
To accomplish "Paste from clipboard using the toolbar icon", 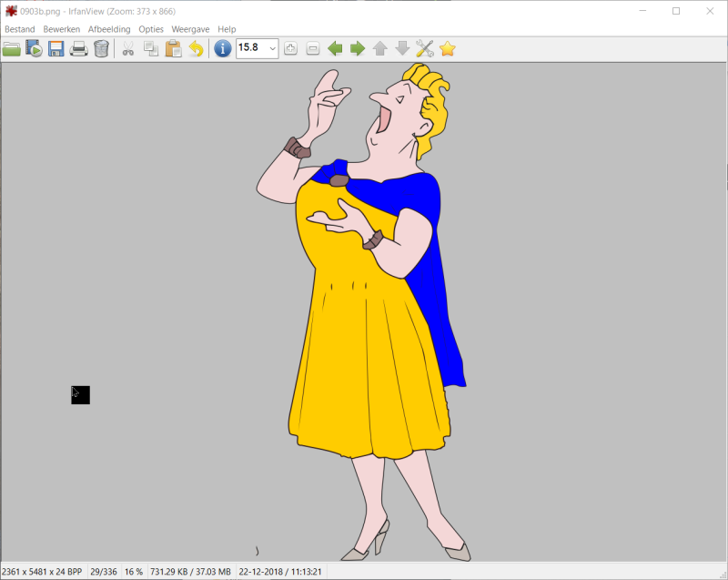I will [173, 49].
